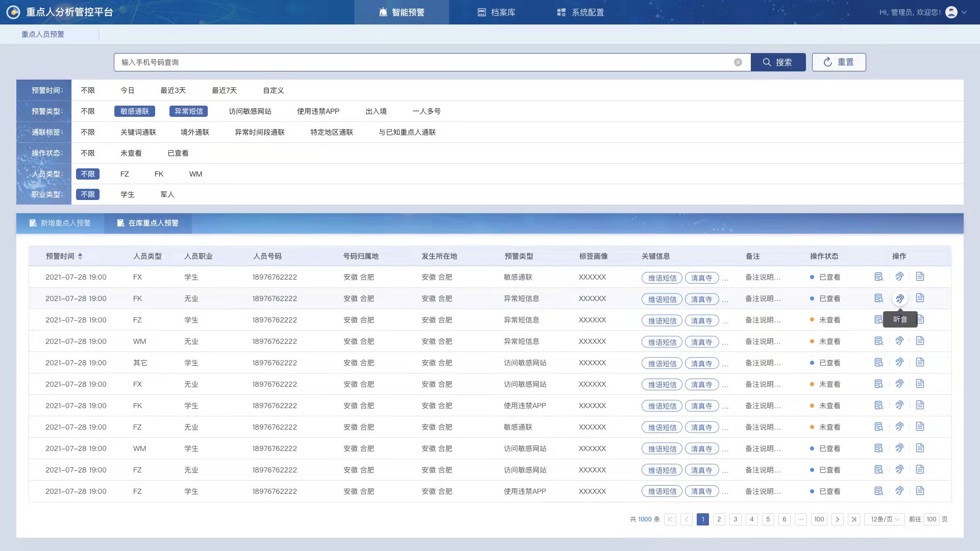980x551 pixels.
Task: Open 档案库 top navigation tab
Action: [x=496, y=12]
